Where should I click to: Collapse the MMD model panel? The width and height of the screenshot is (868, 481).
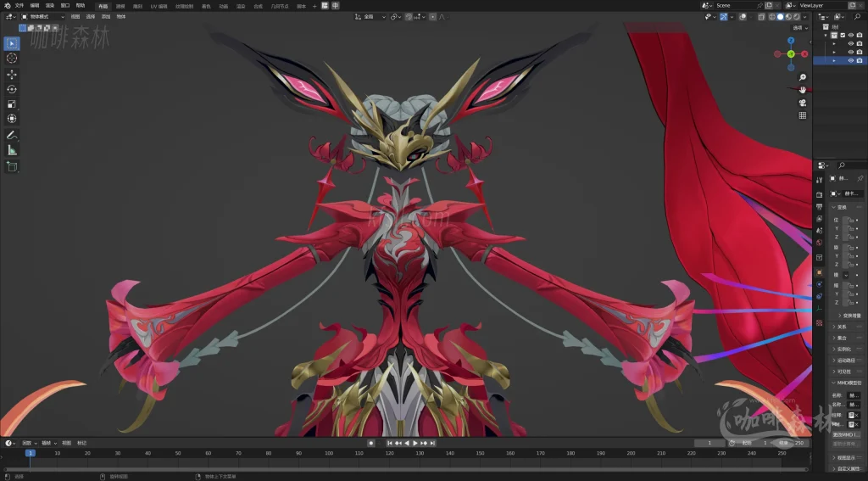click(834, 383)
